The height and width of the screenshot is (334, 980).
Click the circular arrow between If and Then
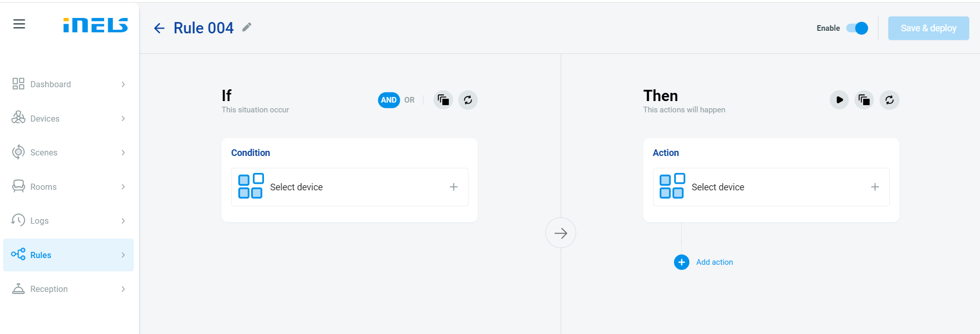pyautogui.click(x=560, y=233)
